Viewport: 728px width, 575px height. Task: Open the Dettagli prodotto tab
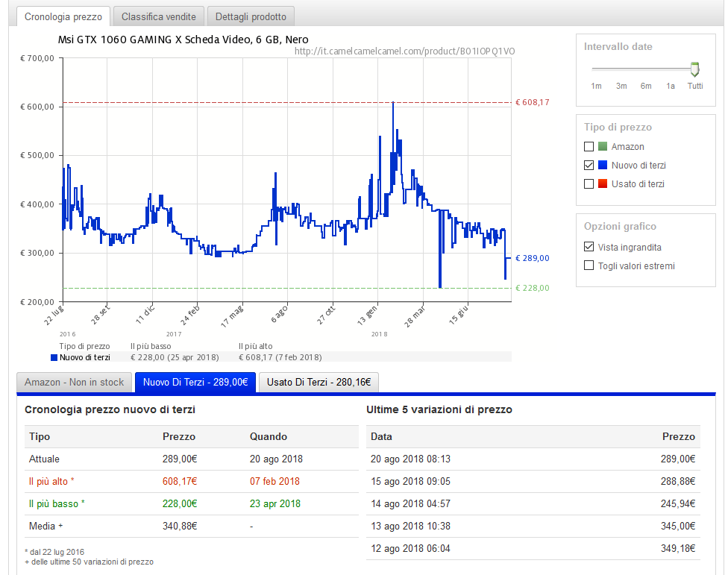click(251, 16)
